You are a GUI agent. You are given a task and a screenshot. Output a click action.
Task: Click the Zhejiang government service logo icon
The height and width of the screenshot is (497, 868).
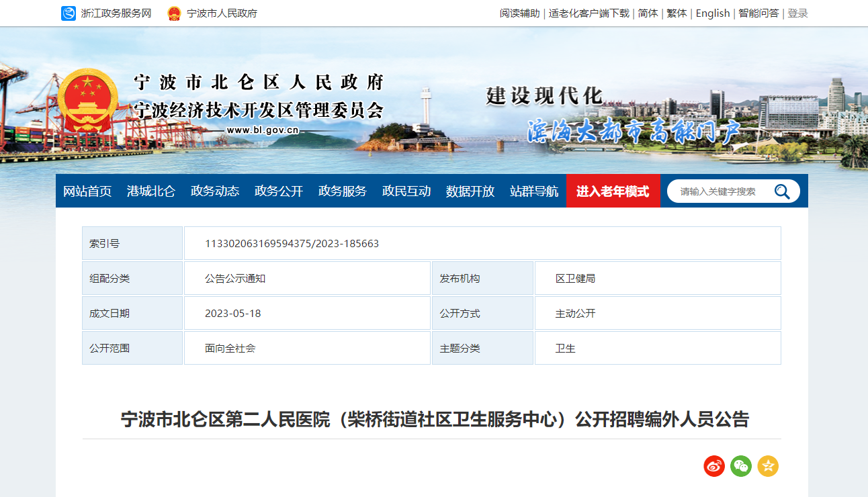tap(69, 13)
